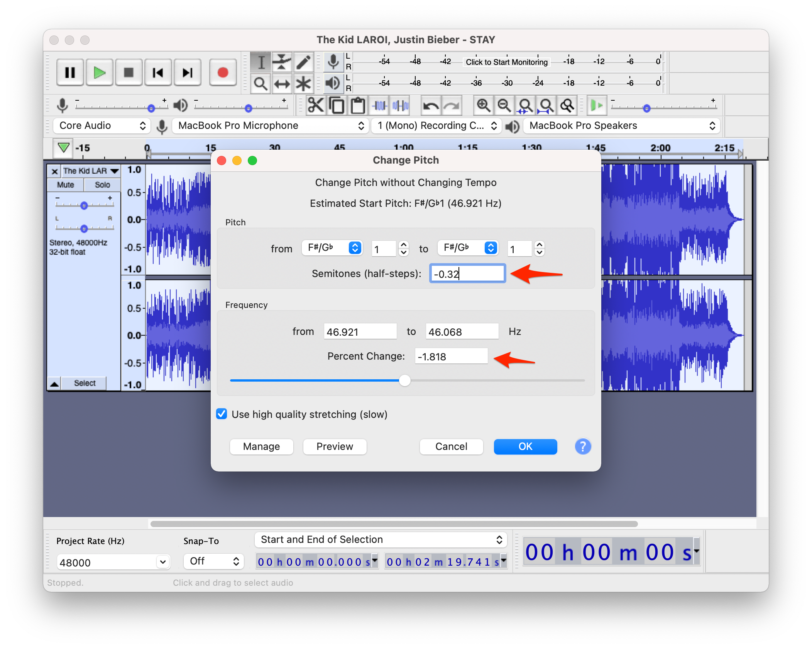Click the Cut scissors icon
This screenshot has height=649, width=812.
[316, 105]
